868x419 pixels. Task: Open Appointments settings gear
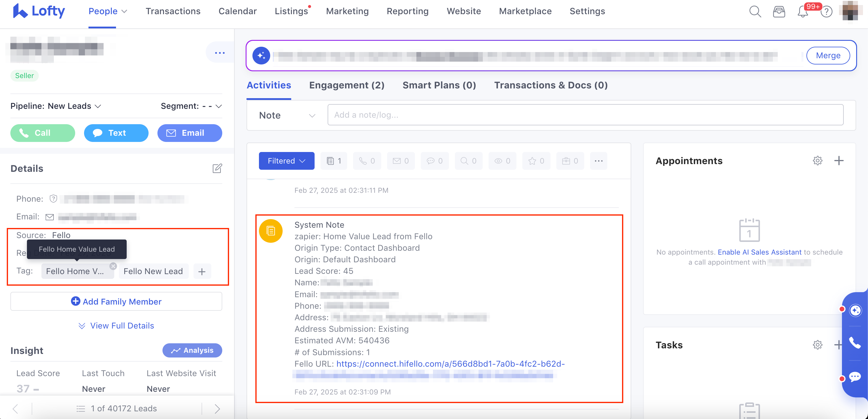point(817,161)
